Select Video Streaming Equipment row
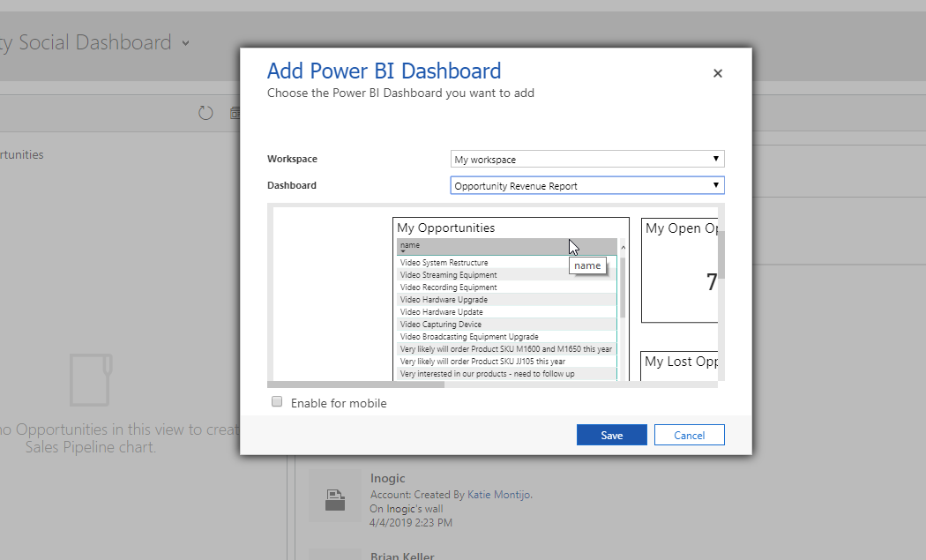926x560 pixels. tap(507, 274)
